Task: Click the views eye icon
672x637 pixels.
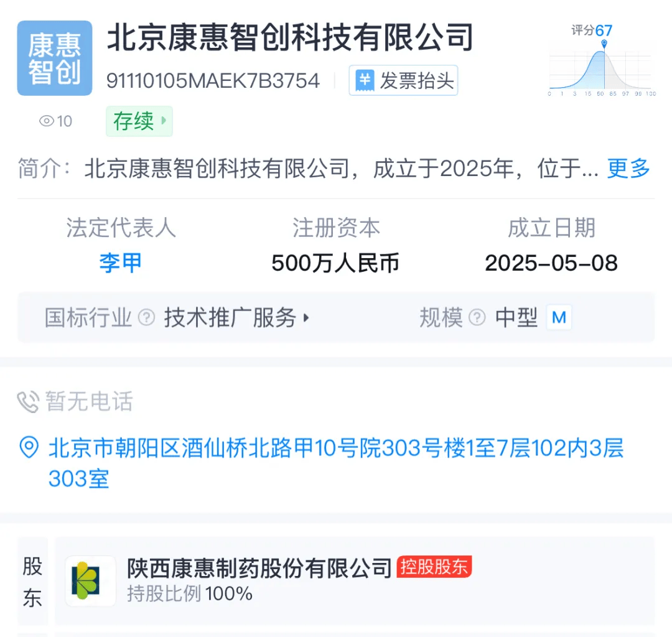Action: [46, 121]
